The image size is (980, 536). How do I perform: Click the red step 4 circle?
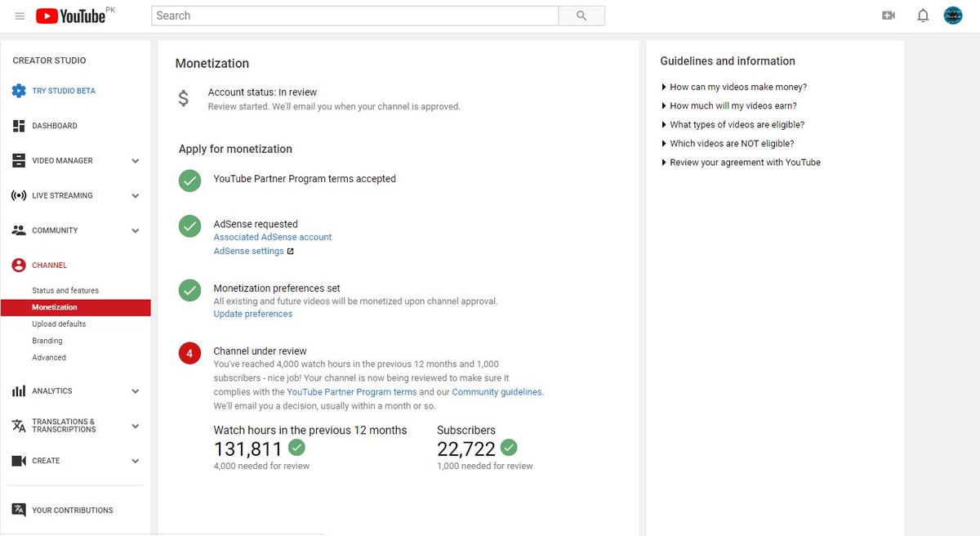(190, 354)
